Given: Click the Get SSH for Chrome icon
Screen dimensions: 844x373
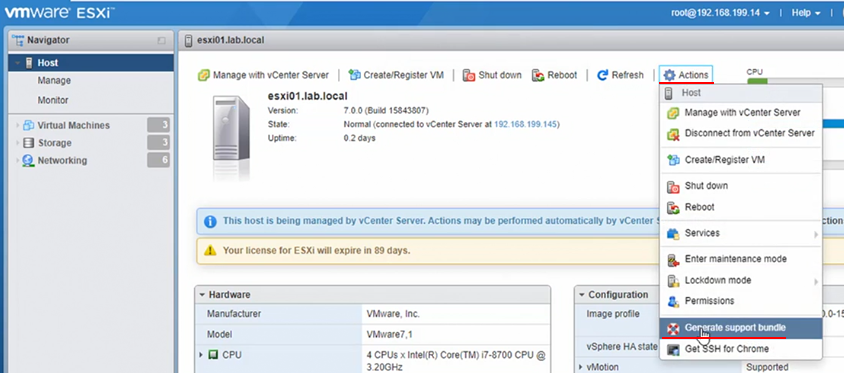Looking at the screenshot, I should (673, 349).
